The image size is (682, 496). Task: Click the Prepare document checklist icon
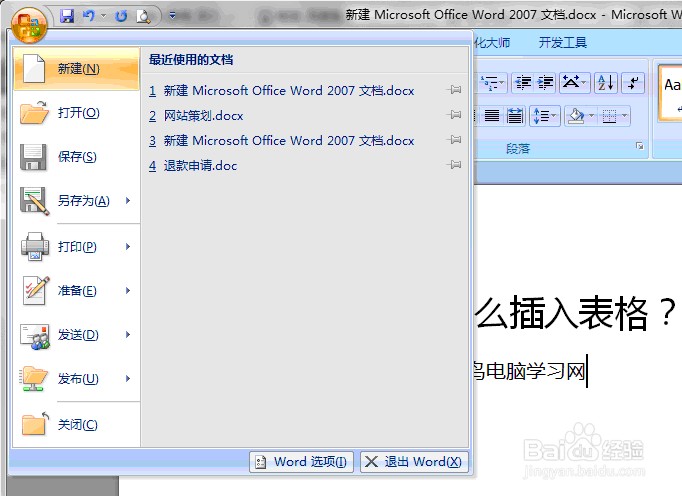tap(36, 290)
